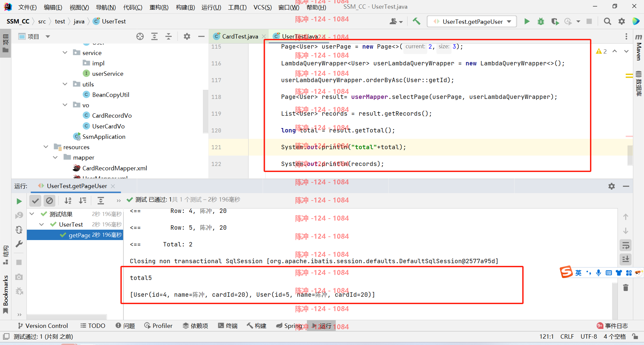Open the 文件(F) menu

click(x=27, y=7)
